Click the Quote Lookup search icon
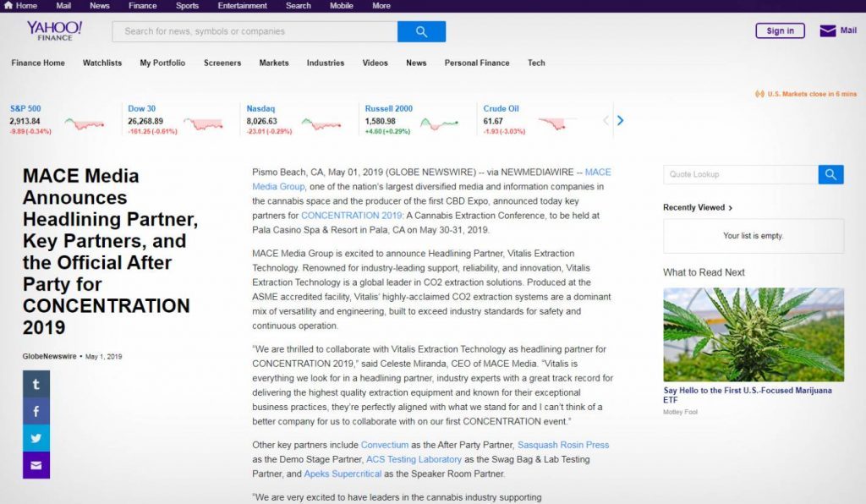The image size is (866, 504). tap(830, 174)
